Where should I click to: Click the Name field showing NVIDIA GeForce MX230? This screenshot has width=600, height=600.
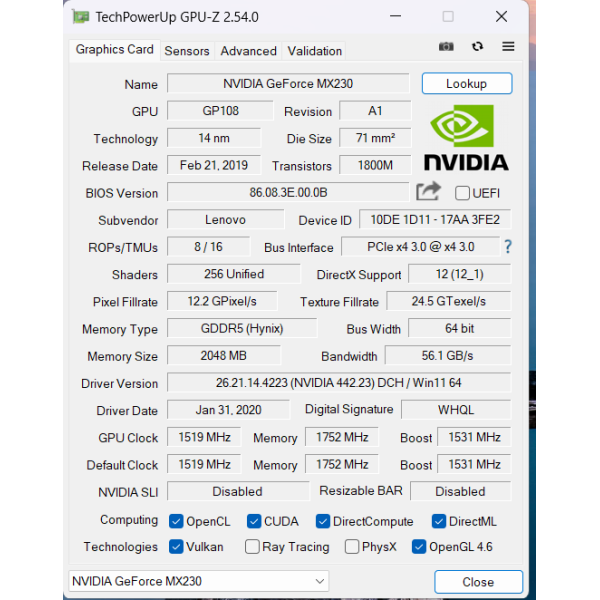288,83
